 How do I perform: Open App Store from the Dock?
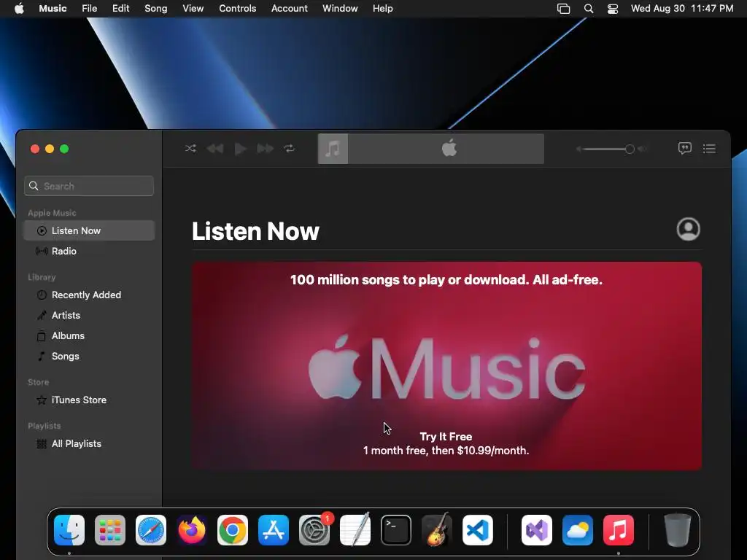pos(274,530)
